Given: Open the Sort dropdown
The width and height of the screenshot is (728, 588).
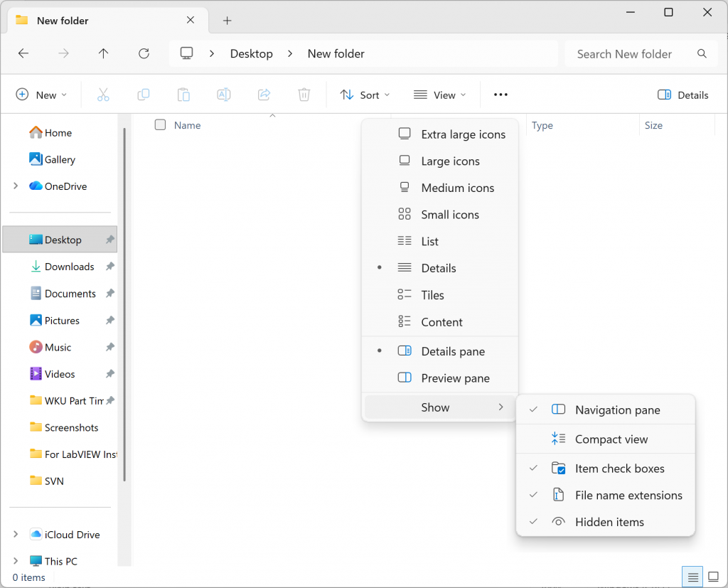Looking at the screenshot, I should point(365,95).
